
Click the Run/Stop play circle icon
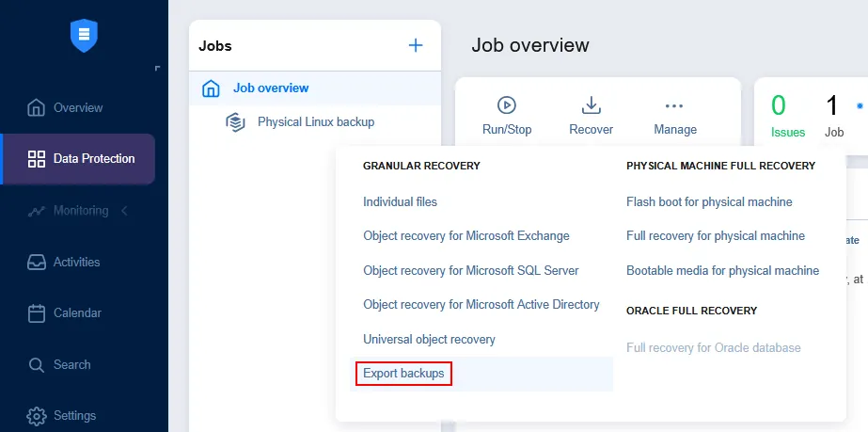tap(507, 104)
